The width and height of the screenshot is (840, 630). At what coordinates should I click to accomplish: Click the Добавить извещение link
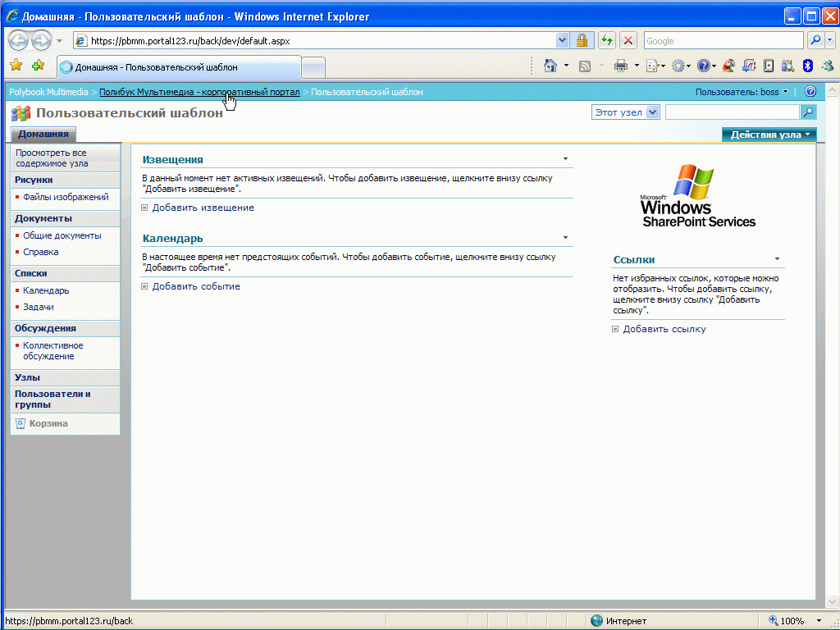pyautogui.click(x=203, y=208)
